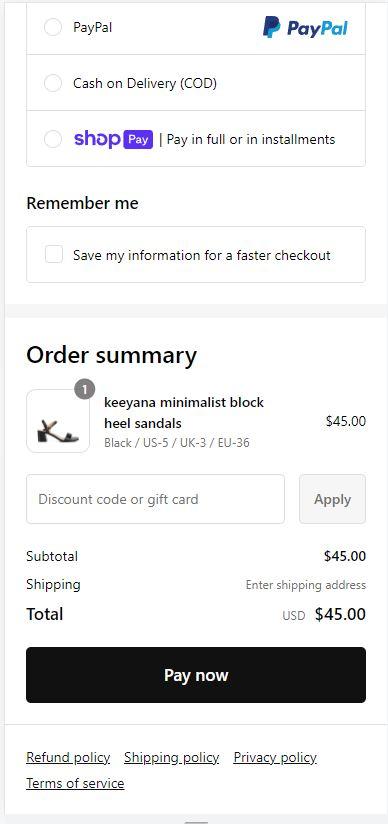Open the Shipping policy link
This screenshot has width=388, height=824.
(171, 757)
